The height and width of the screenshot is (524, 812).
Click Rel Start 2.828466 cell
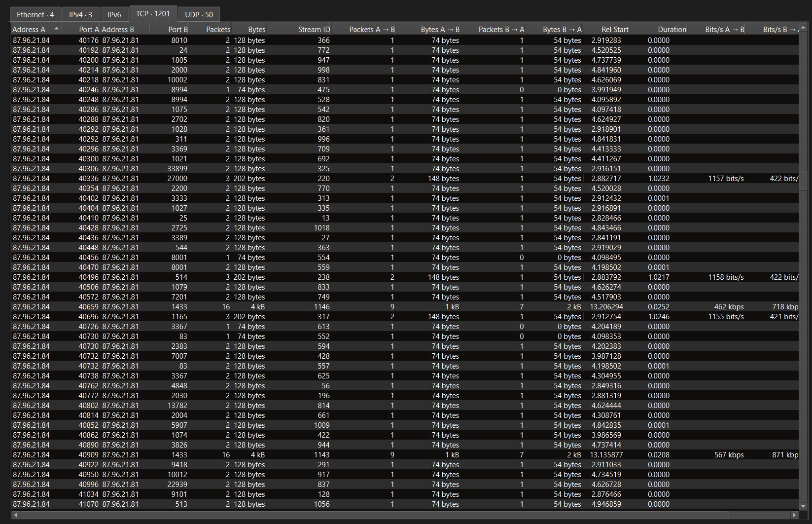coord(606,218)
